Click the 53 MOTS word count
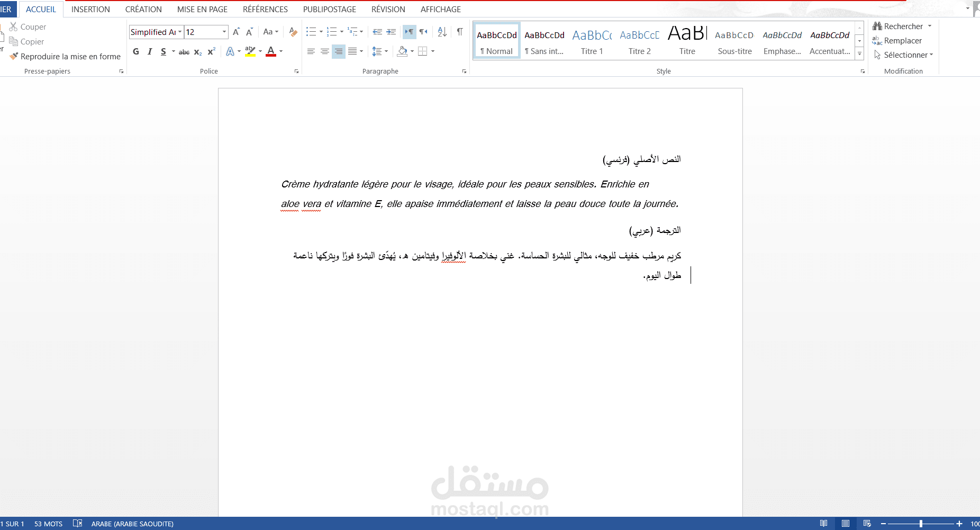Screen dimensions: 980x530 click(x=48, y=524)
